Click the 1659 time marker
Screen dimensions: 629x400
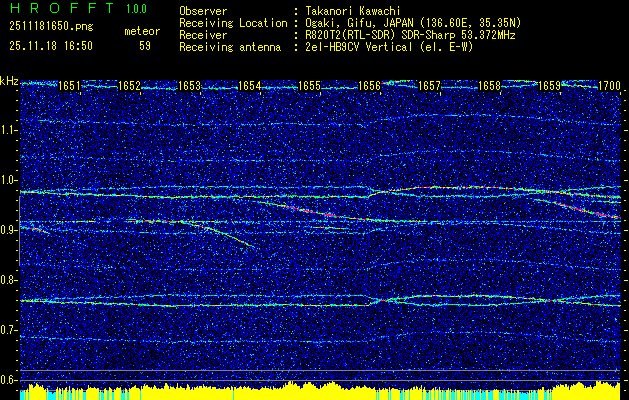(x=550, y=87)
